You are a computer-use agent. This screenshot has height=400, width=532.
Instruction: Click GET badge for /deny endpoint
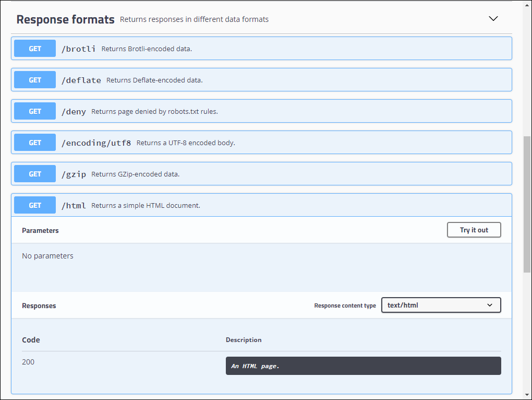35,111
